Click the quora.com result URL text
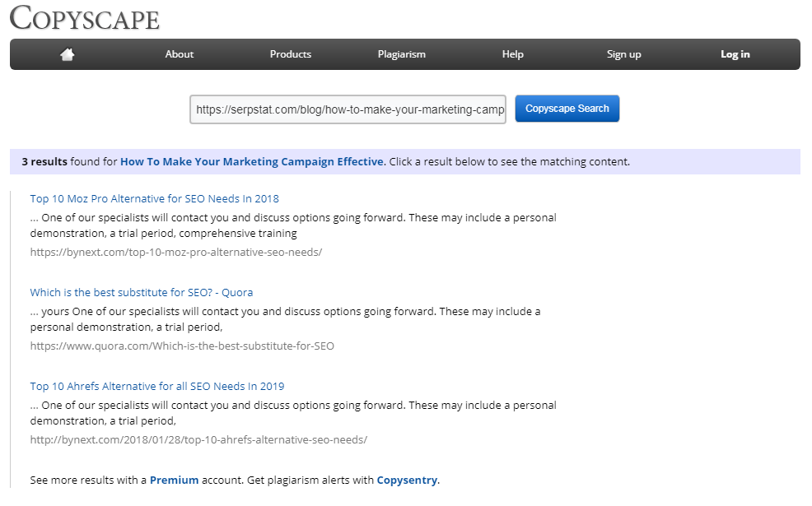The height and width of the screenshot is (506, 812). 182,346
